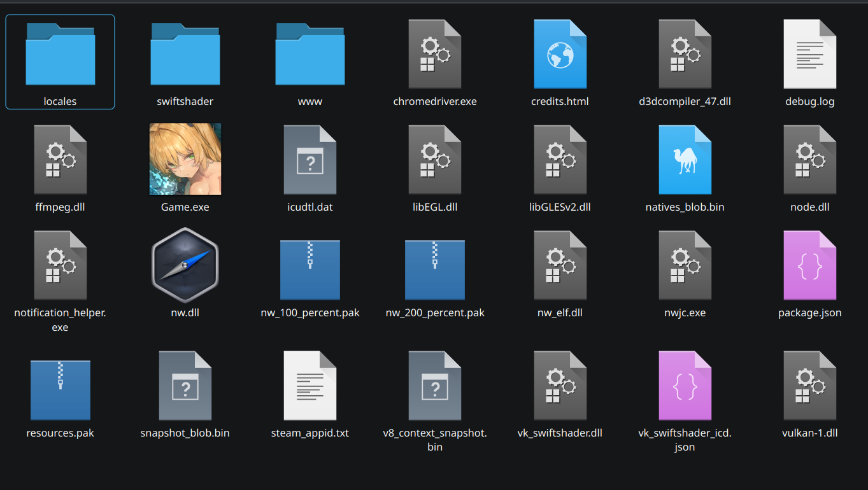868x490 pixels.
Task: Select the Game.exe anime thumbnail
Action: click(185, 159)
